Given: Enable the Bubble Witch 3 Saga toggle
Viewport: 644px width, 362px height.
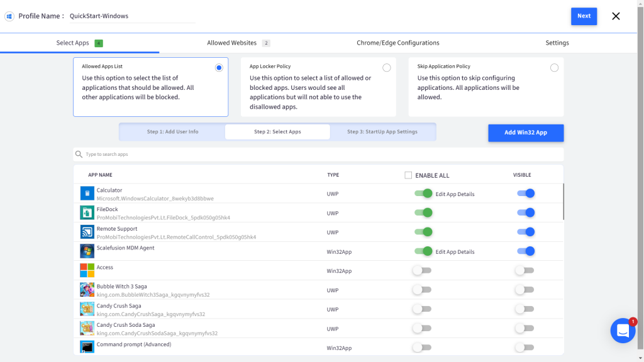Looking at the screenshot, I should click(x=422, y=290).
